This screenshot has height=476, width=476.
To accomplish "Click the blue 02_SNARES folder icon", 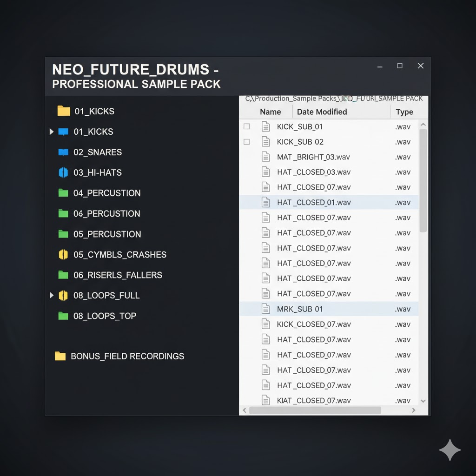I will click(x=63, y=152).
